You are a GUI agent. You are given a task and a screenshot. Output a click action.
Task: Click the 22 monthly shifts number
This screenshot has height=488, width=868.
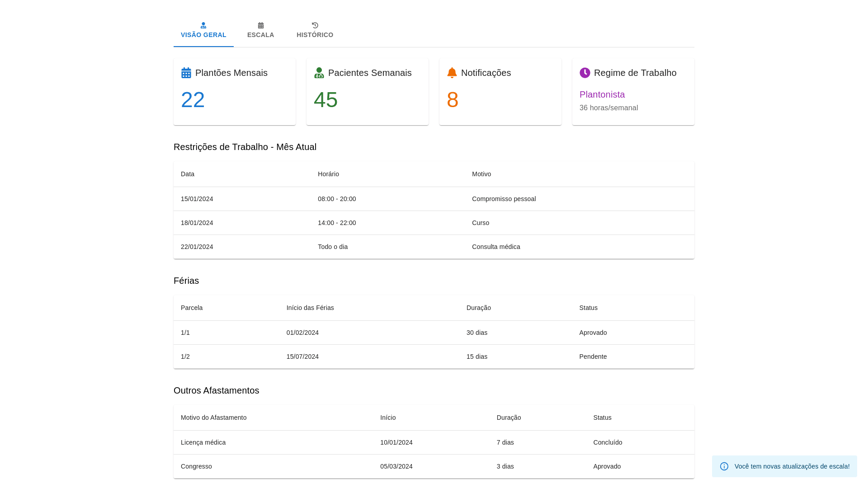pos(193,100)
